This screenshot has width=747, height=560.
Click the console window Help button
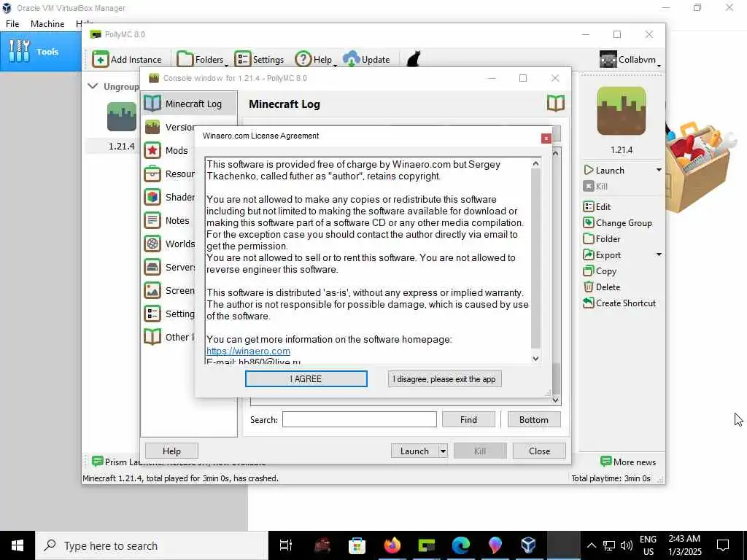click(x=171, y=451)
